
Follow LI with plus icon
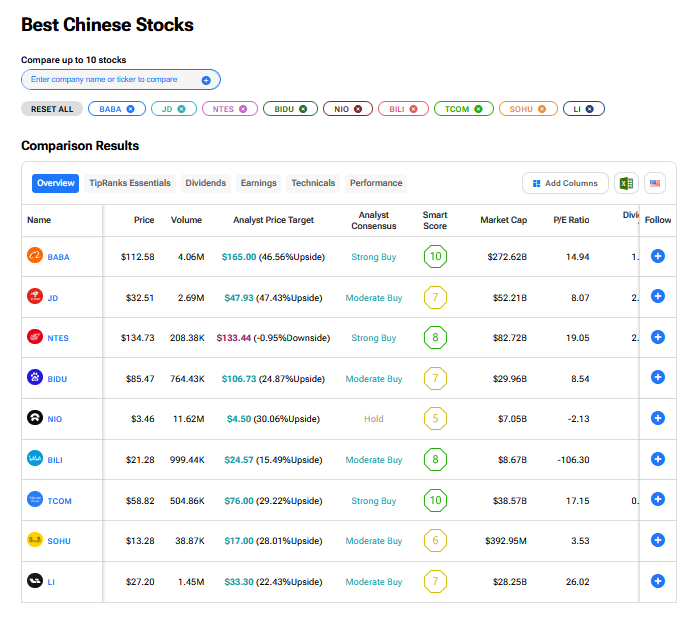tap(658, 581)
